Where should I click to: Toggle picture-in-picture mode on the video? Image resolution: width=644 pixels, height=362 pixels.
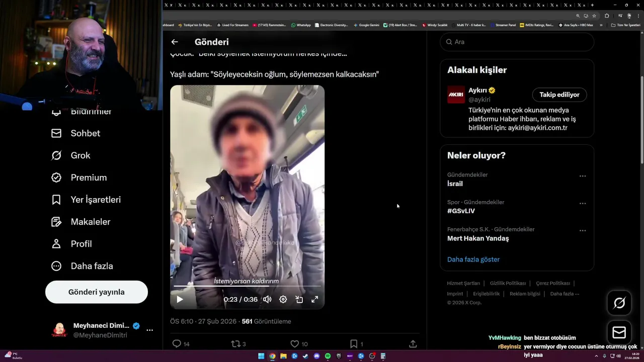(299, 299)
